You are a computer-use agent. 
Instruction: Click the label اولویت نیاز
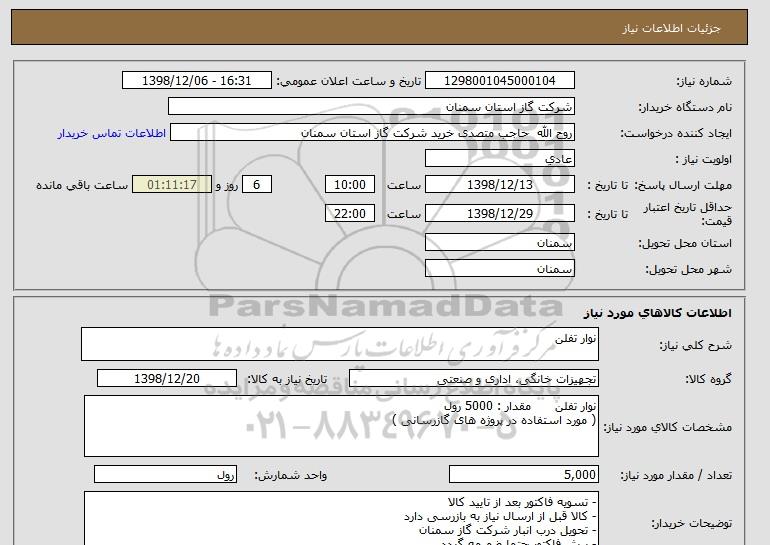pyautogui.click(x=704, y=159)
